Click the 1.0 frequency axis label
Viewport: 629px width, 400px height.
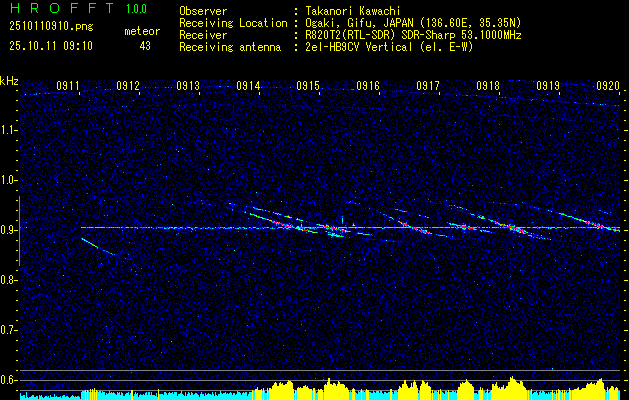pyautogui.click(x=8, y=180)
